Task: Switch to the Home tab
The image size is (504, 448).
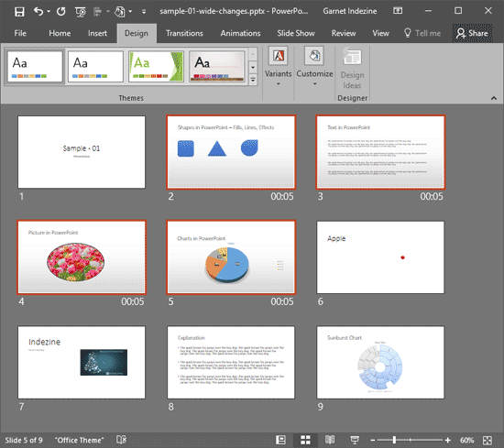Action: coord(60,33)
